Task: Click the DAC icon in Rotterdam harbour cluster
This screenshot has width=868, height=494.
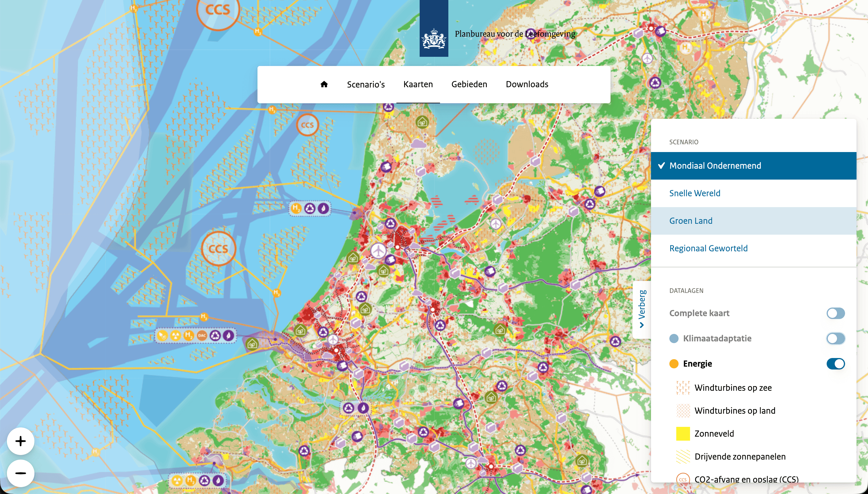Action: coord(201,336)
